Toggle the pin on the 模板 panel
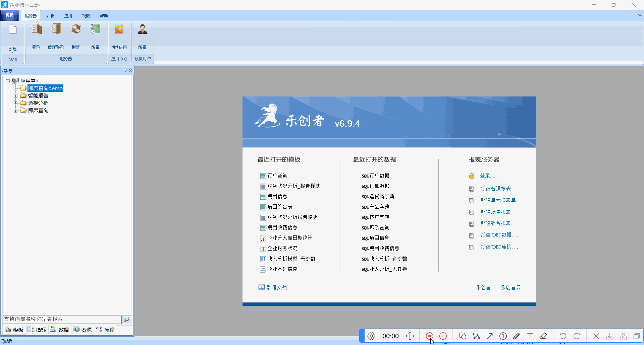The height and width of the screenshot is (345, 644). click(125, 71)
